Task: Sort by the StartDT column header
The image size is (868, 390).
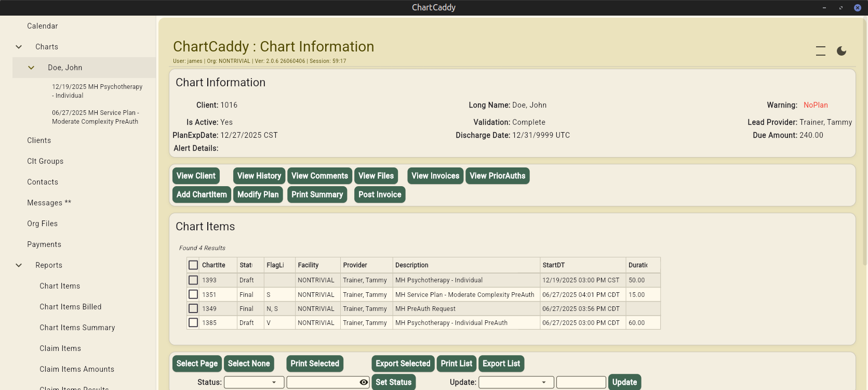Action: (583, 265)
